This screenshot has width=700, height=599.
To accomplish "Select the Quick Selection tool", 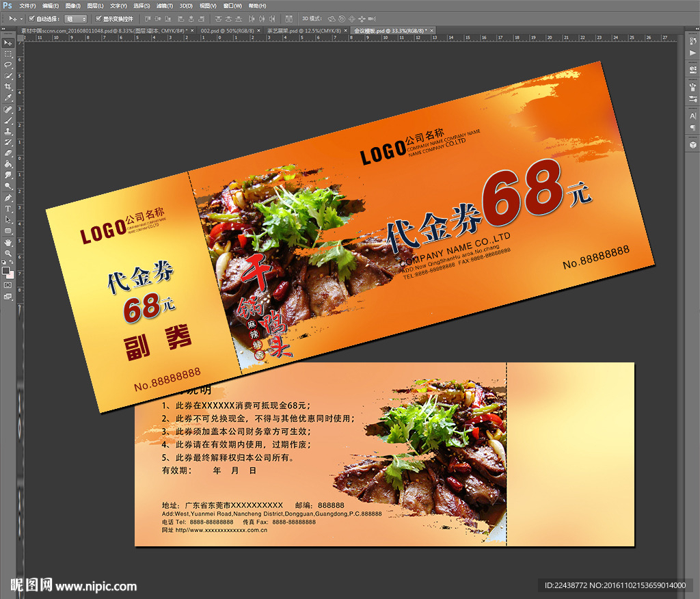I will click(8, 75).
